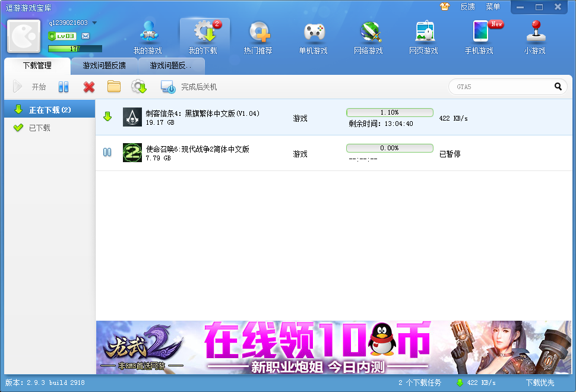Pause downloads with the blue pause icon
The width and height of the screenshot is (576, 392).
click(64, 87)
